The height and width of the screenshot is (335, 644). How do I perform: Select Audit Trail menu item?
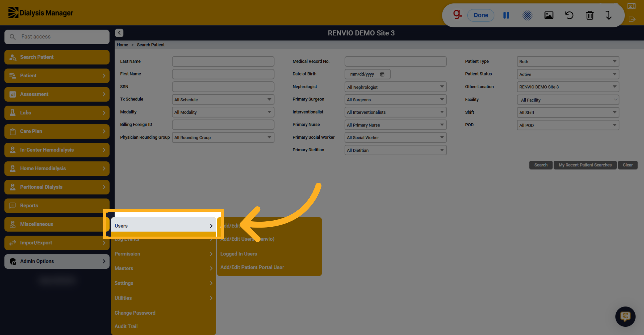point(126,326)
